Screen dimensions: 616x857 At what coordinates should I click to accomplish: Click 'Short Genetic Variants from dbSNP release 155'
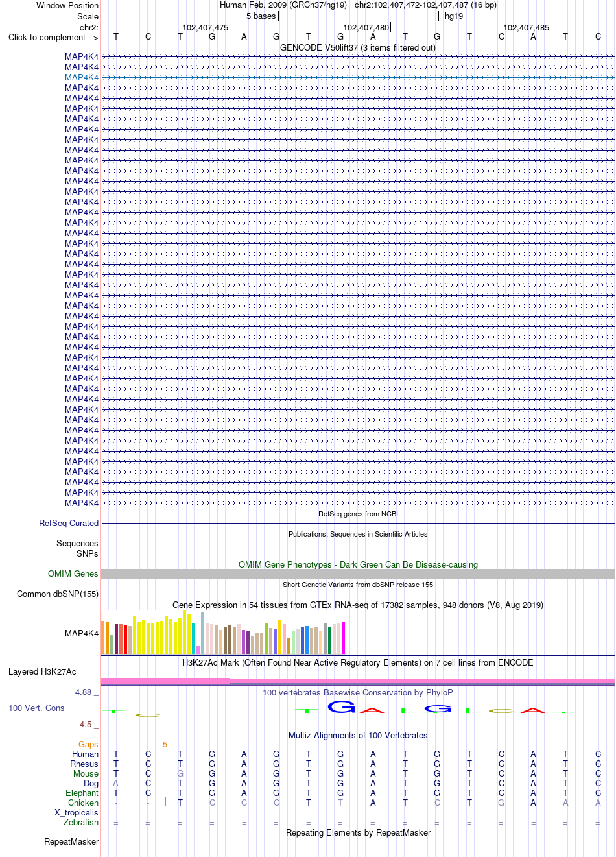[x=358, y=585]
